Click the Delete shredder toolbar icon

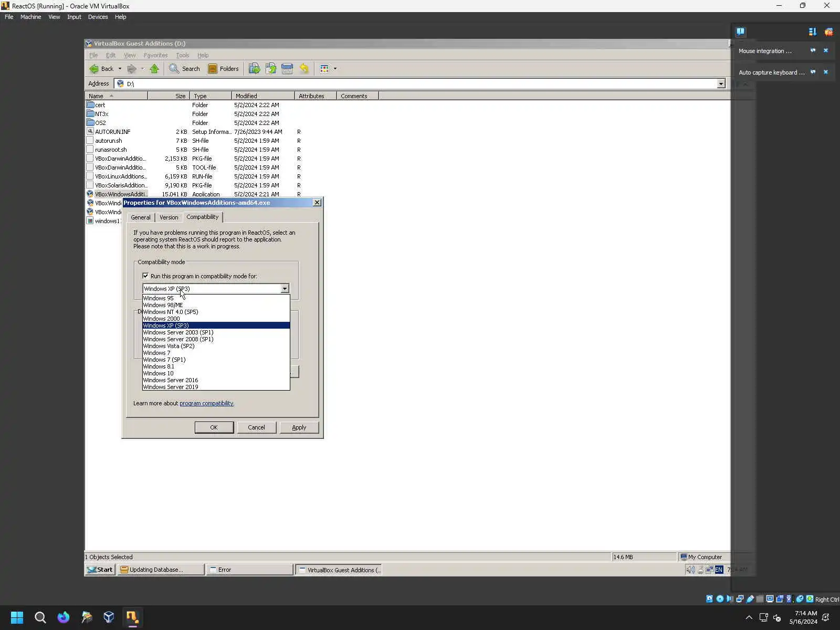pyautogui.click(x=287, y=69)
